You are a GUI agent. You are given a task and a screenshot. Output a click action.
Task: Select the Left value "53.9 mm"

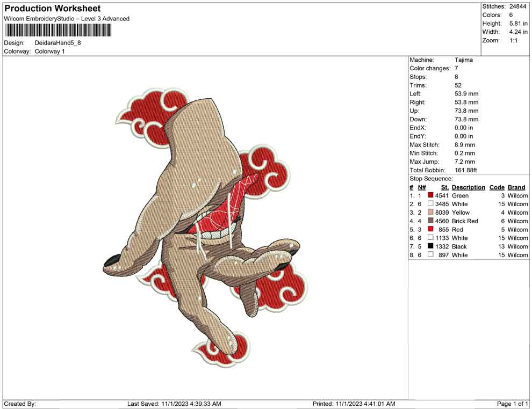coord(466,94)
